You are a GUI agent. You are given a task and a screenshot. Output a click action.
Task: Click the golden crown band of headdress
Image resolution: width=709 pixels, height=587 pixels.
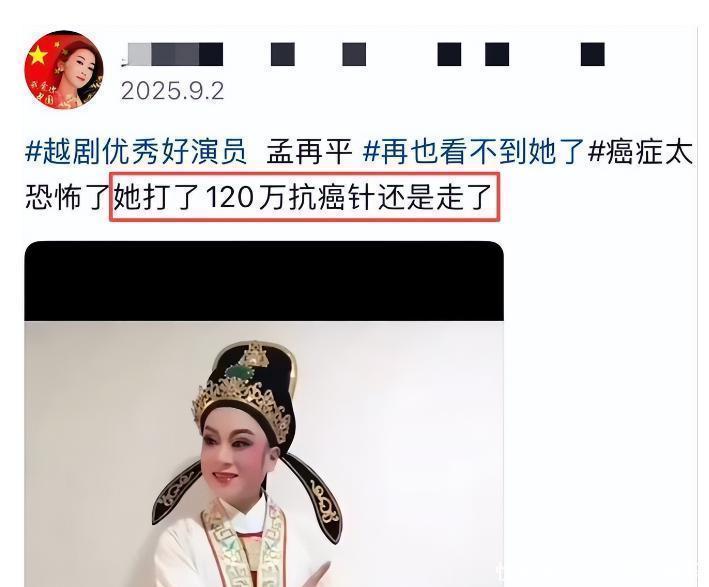[x=241, y=406]
